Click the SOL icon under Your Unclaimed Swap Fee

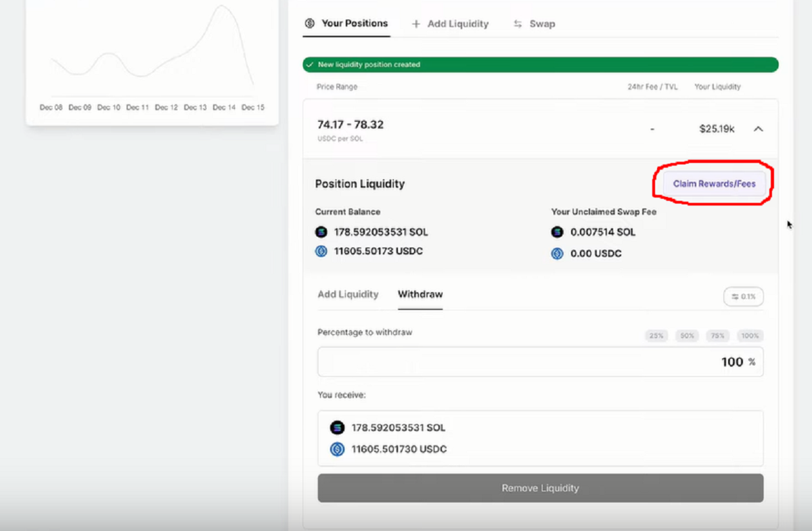[557, 231]
